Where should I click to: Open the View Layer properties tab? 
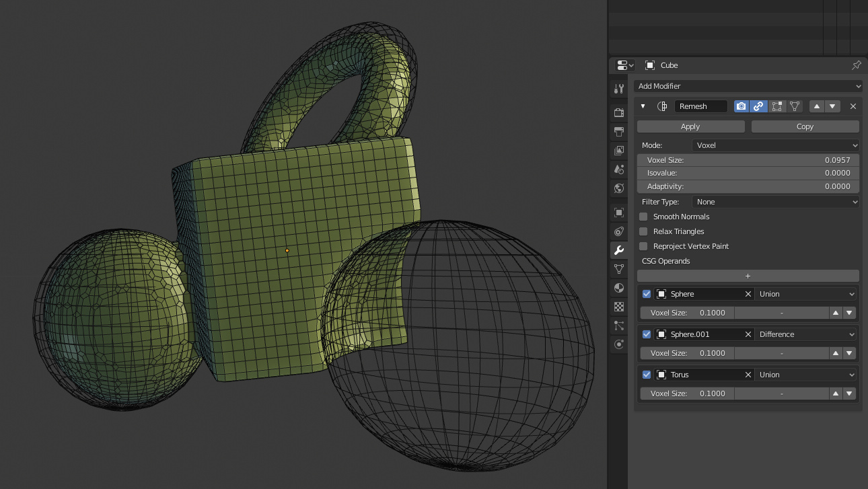pyautogui.click(x=619, y=151)
